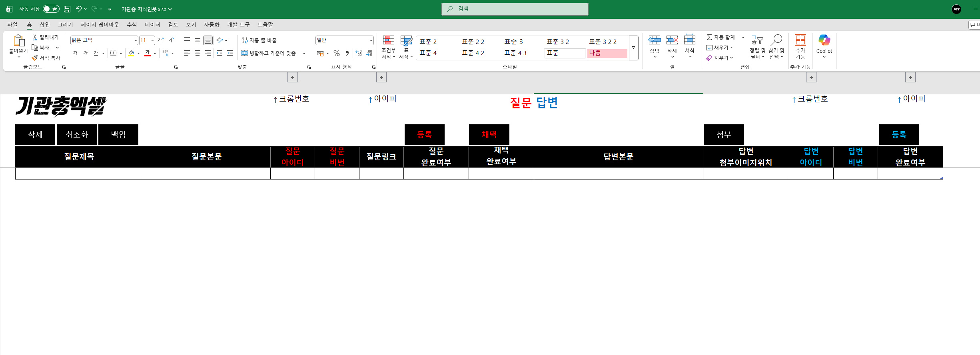Cut selection with the scissors icon

point(35,37)
